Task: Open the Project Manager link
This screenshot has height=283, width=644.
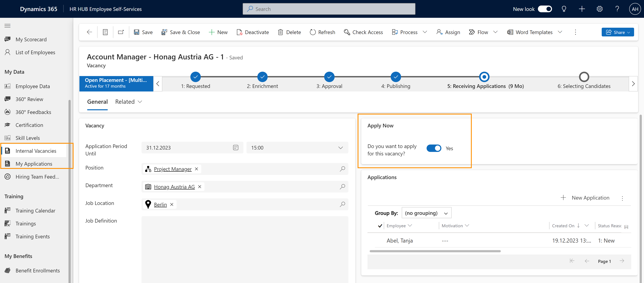Action: click(x=173, y=169)
